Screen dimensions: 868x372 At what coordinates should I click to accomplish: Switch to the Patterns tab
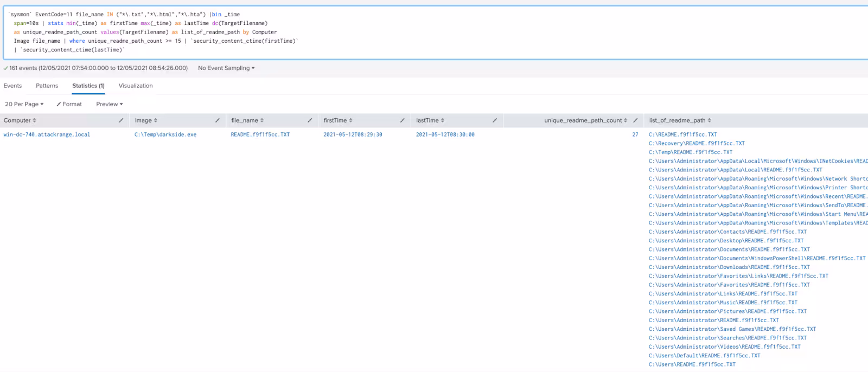click(x=47, y=86)
